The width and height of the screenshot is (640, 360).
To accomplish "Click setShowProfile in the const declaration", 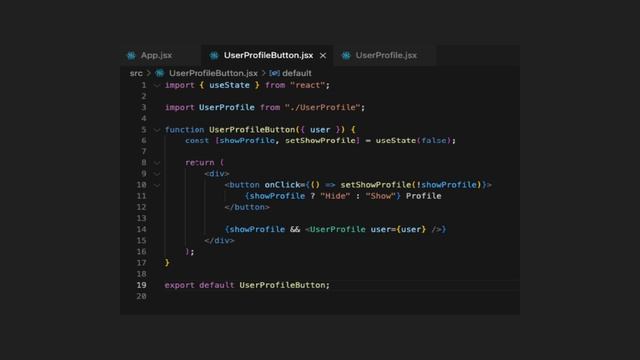I will pyautogui.click(x=320, y=140).
